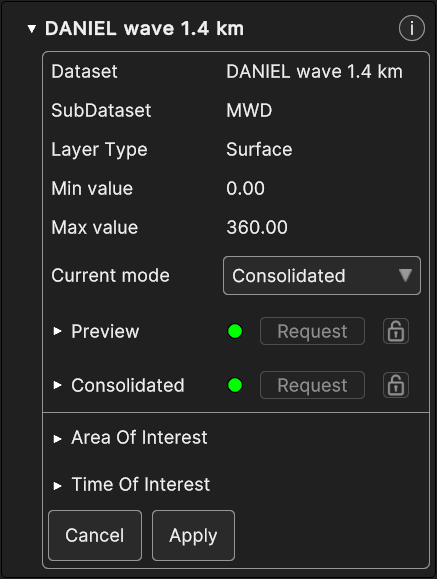
Task: Expand the Preview section arrow
Action: click(x=57, y=331)
